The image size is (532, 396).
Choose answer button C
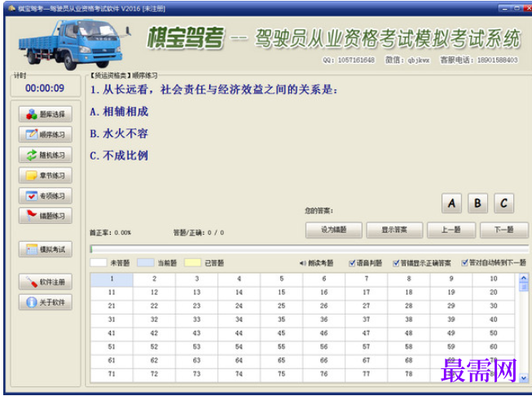[x=503, y=203]
